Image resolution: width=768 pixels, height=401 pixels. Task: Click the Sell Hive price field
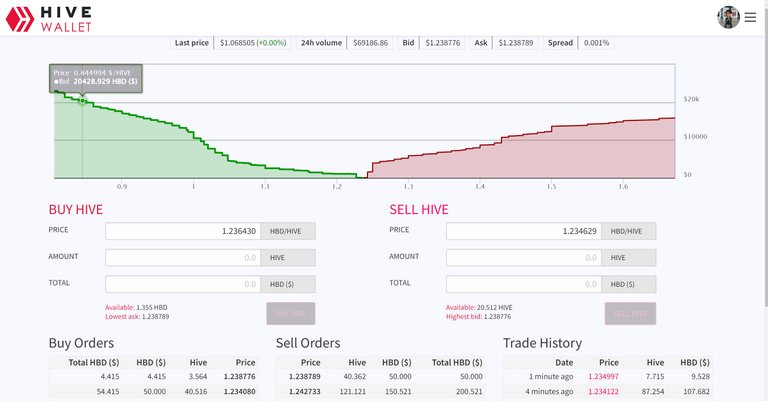(x=524, y=231)
